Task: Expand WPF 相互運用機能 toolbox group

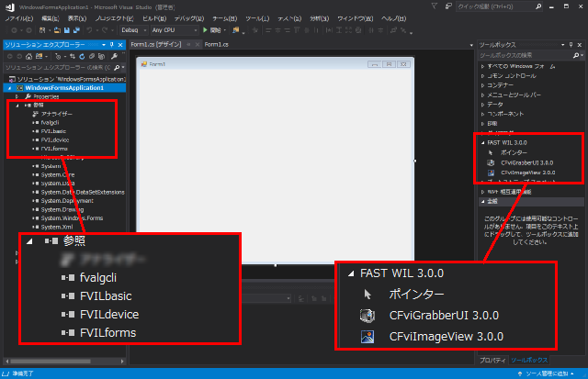Action: point(483,192)
